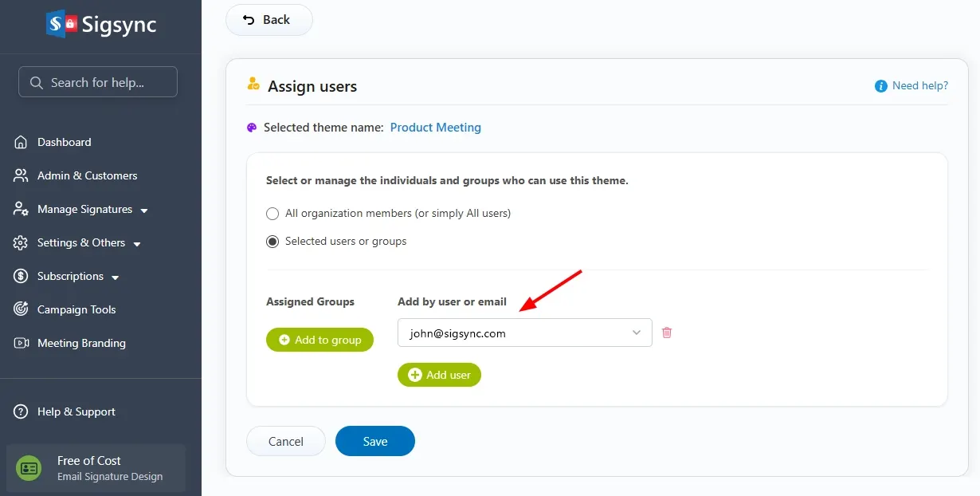Click the Need help info icon
The image size is (980, 496).
point(881,86)
